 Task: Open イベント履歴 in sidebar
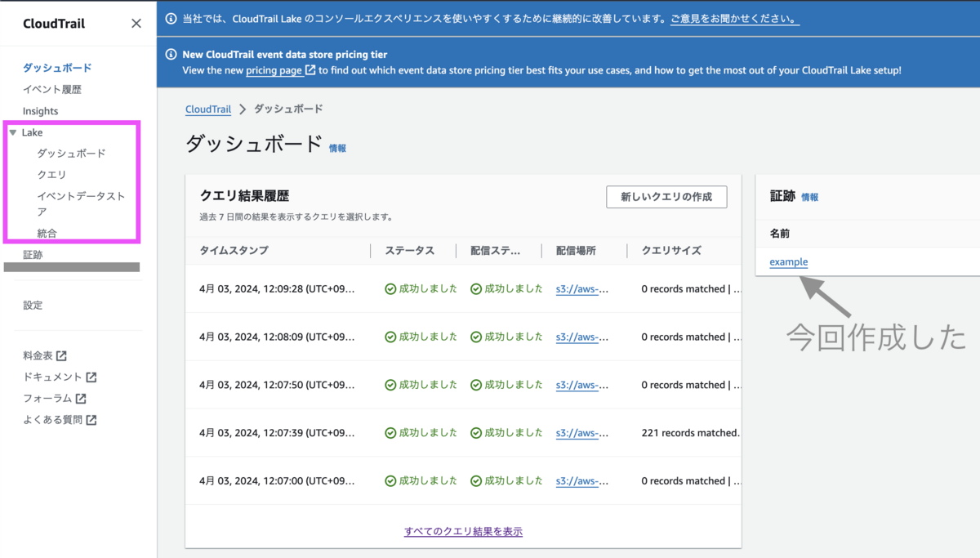point(52,89)
